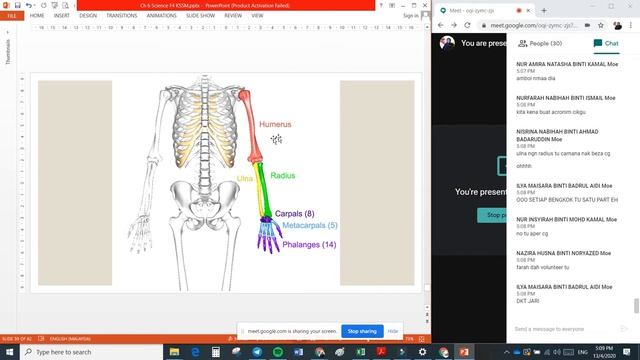Click the Stop presenting button in Meet
This screenshot has height=360, width=640.
492,215
